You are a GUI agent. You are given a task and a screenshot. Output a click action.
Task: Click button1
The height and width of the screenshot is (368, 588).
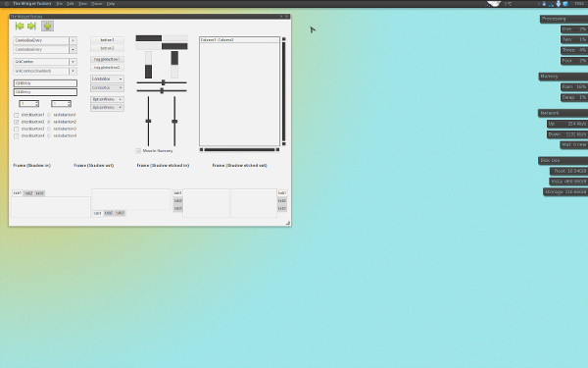(107, 40)
